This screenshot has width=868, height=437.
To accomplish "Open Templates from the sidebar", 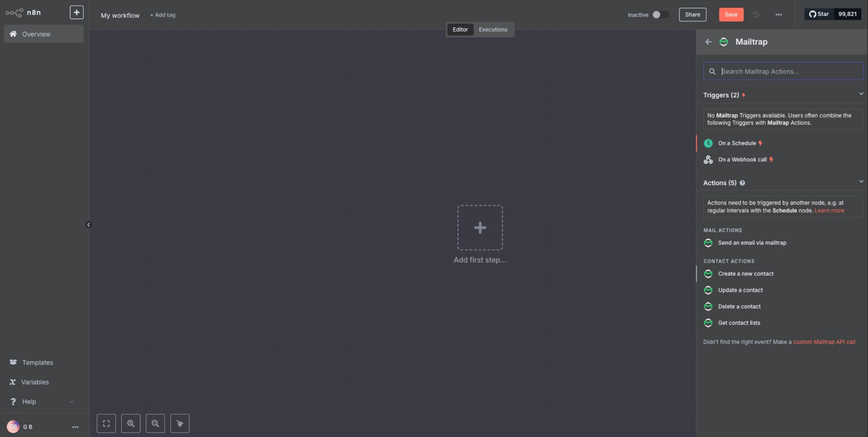I will [x=37, y=363].
